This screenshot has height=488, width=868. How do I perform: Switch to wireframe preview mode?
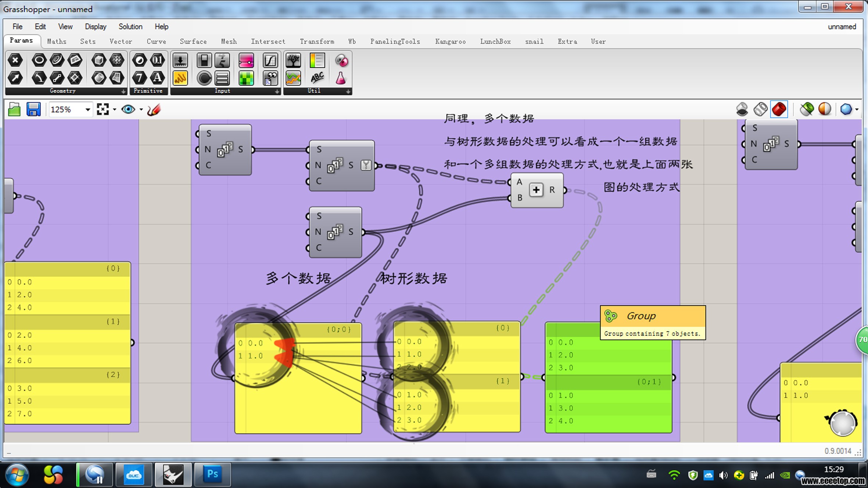[760, 109]
